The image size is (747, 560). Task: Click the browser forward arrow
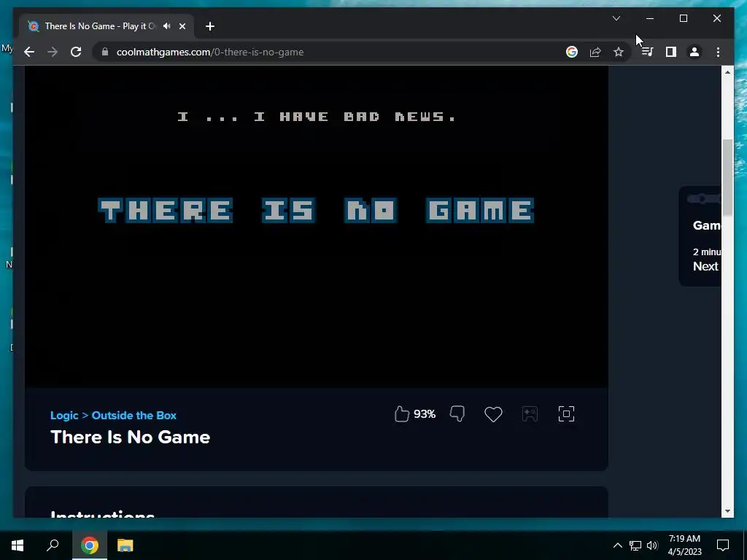pyautogui.click(x=53, y=52)
